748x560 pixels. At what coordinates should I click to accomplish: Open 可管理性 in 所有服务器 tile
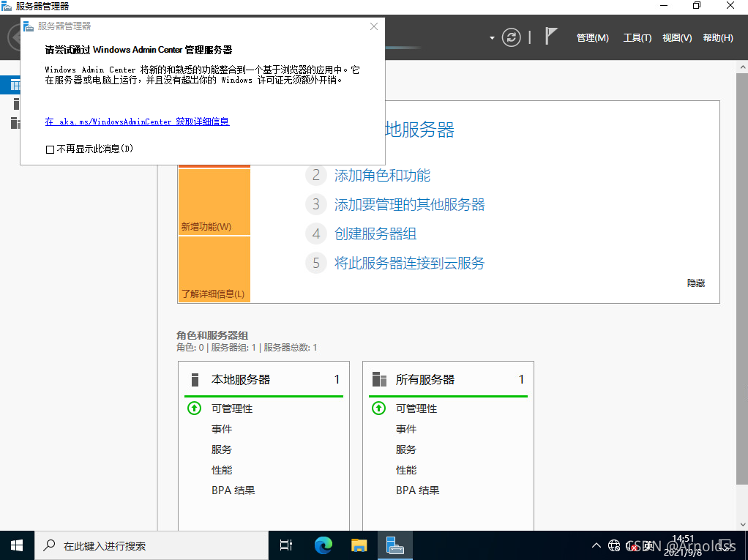416,408
